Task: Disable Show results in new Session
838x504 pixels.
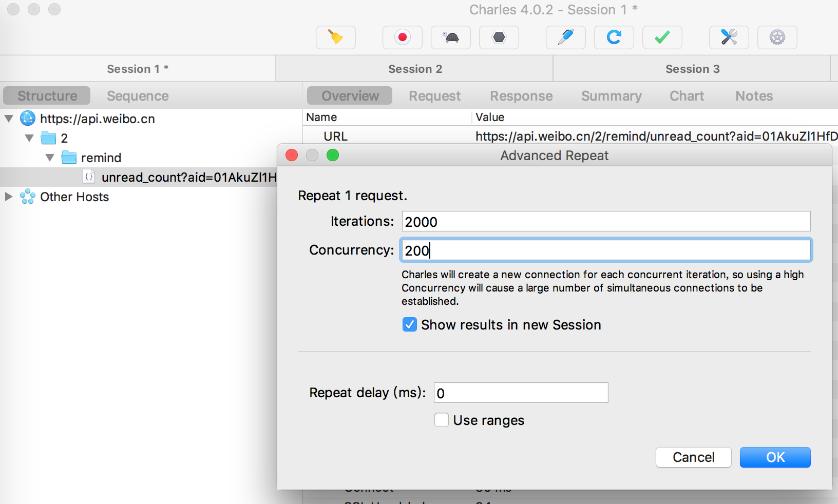Action: pos(410,325)
